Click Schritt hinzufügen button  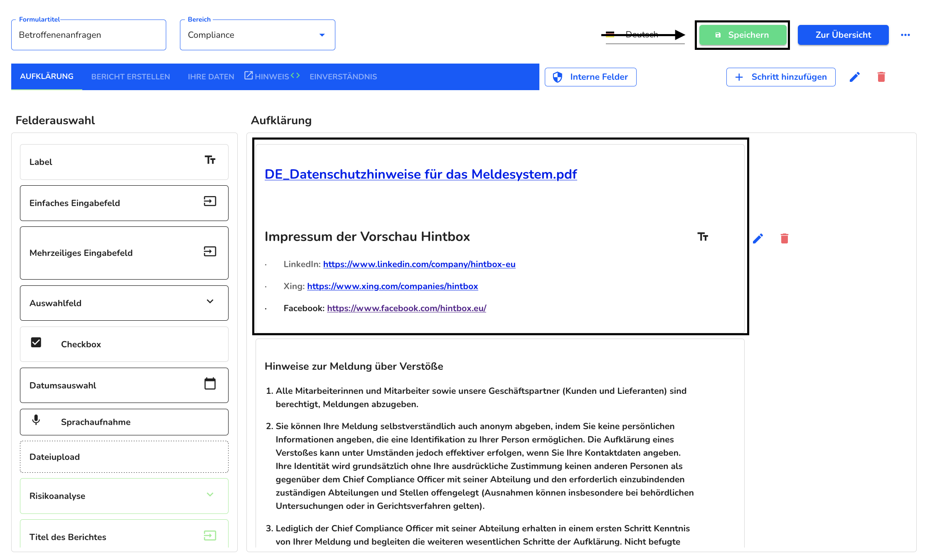pyautogui.click(x=781, y=77)
